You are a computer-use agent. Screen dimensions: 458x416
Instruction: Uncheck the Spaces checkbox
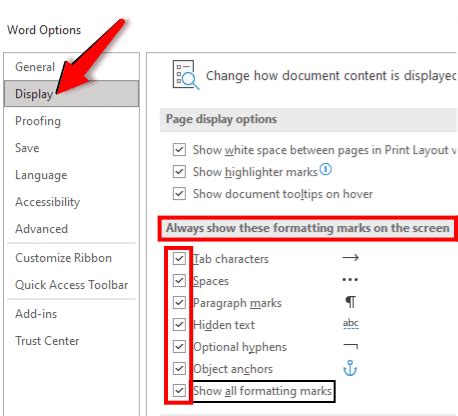click(x=179, y=280)
